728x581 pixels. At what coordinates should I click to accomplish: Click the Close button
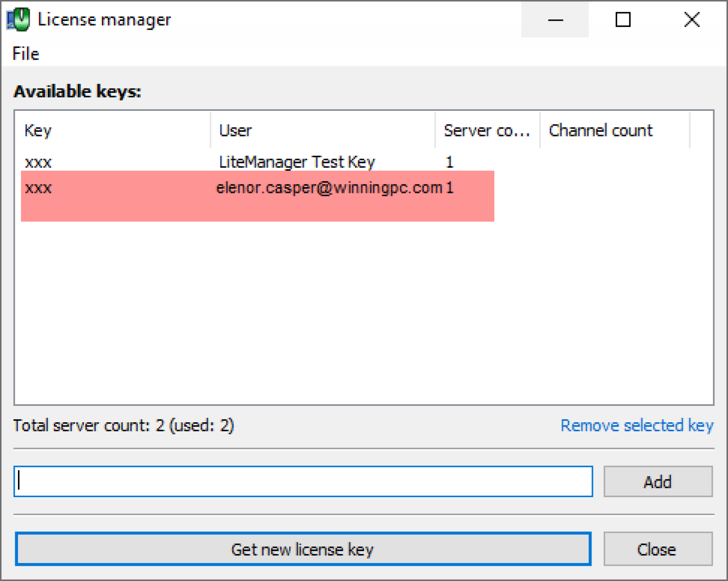pos(657,549)
